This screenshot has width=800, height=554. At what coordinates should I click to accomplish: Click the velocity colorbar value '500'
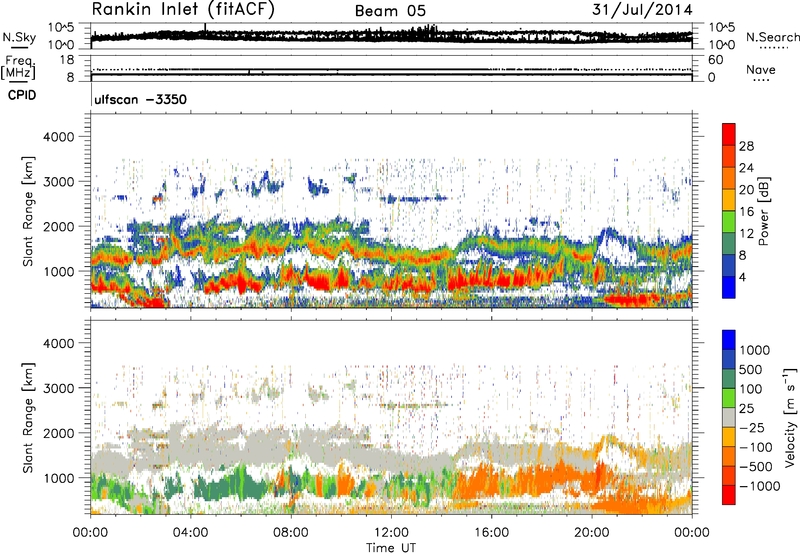pyautogui.click(x=751, y=369)
